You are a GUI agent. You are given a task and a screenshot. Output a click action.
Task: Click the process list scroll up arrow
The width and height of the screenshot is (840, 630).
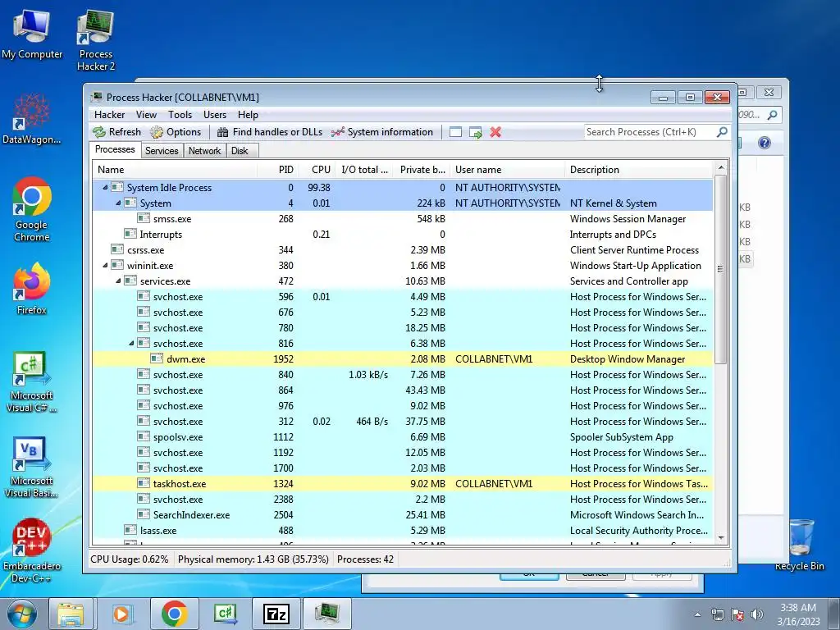click(x=721, y=167)
